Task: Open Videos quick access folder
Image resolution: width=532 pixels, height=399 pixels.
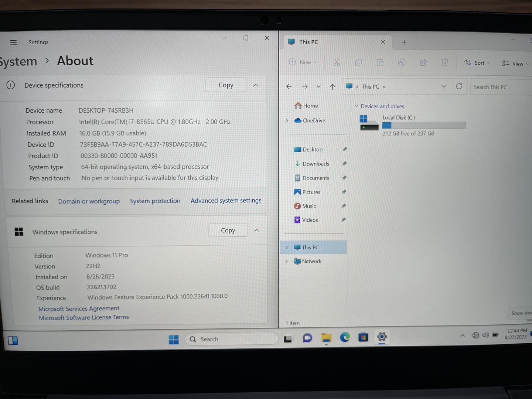Action: 306,220
